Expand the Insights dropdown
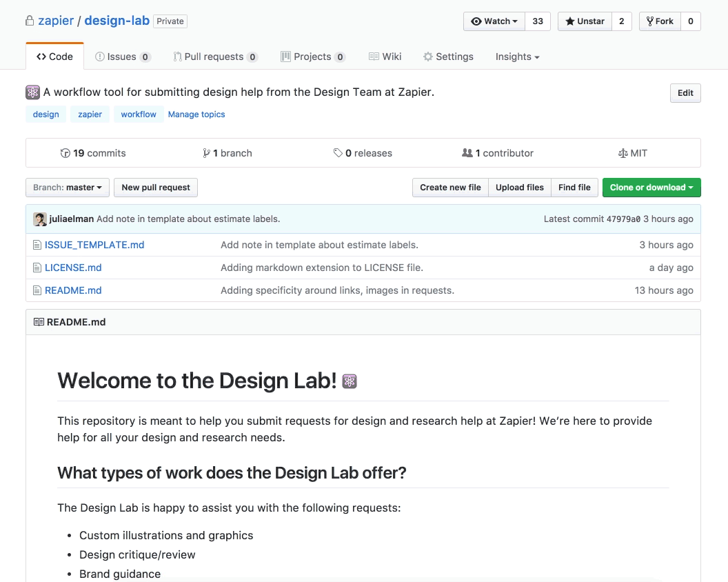Viewport: 728px width, 582px height. [x=517, y=57]
